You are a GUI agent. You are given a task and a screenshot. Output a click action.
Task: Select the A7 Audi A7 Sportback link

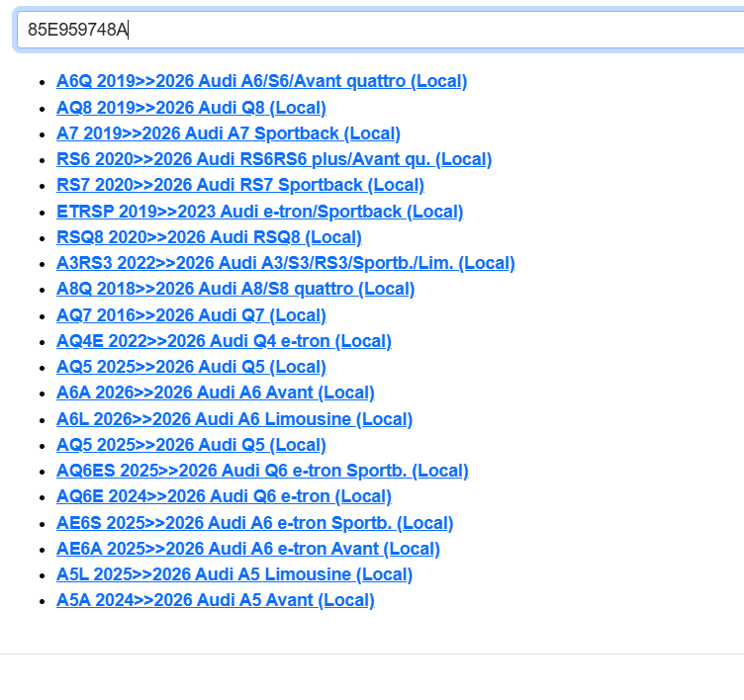[x=228, y=133]
